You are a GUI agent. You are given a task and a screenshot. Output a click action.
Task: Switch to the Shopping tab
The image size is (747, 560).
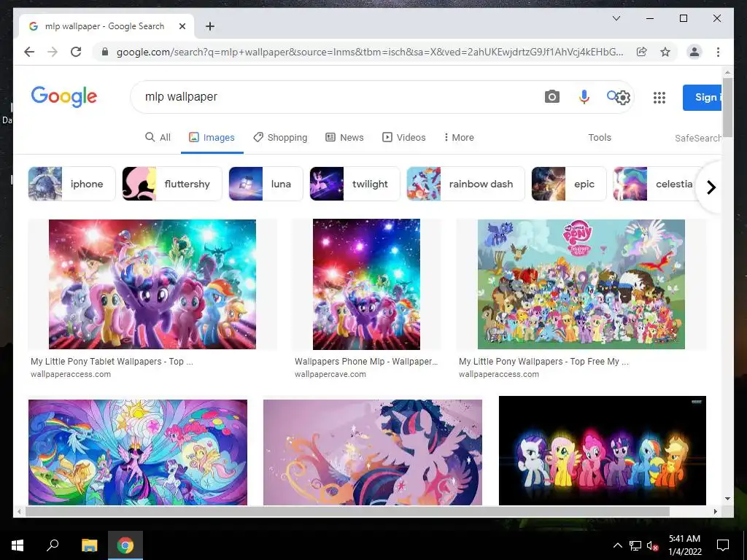(280, 137)
